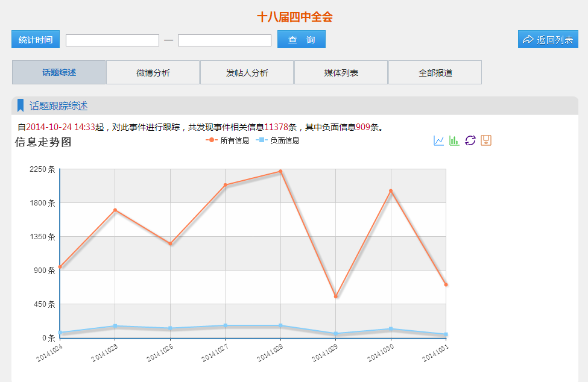The width and height of the screenshot is (588, 382).
Task: View the 全部报道 tab
Action: click(x=435, y=72)
